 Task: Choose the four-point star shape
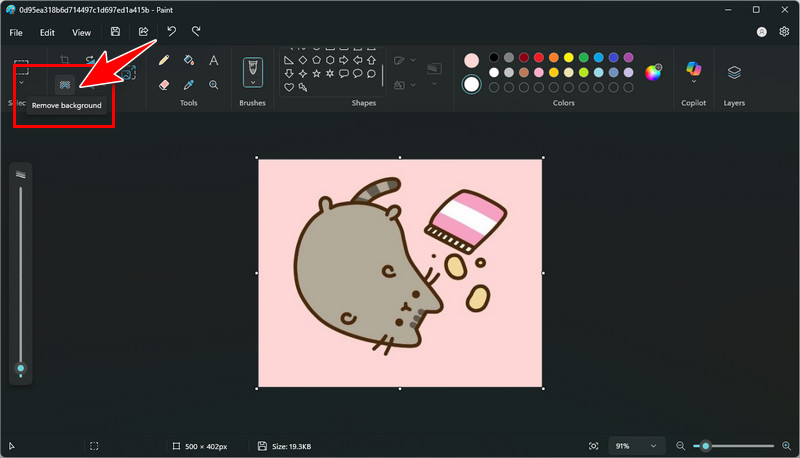[x=303, y=73]
